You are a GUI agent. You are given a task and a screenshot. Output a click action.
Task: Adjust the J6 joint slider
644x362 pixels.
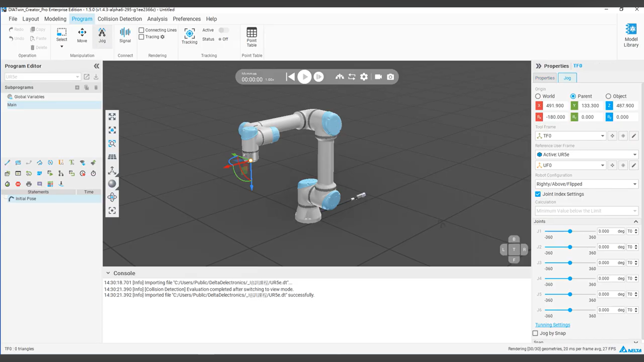click(x=570, y=310)
